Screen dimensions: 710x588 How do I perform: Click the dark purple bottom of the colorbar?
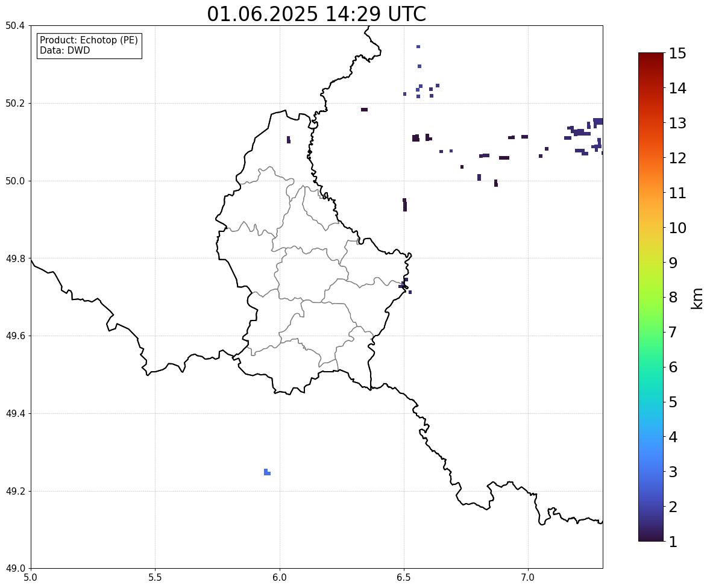pyautogui.click(x=651, y=535)
